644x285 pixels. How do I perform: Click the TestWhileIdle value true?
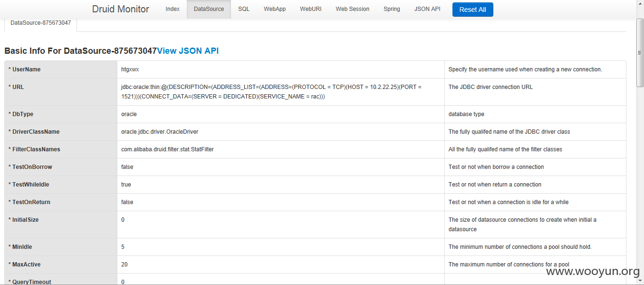[126, 185]
